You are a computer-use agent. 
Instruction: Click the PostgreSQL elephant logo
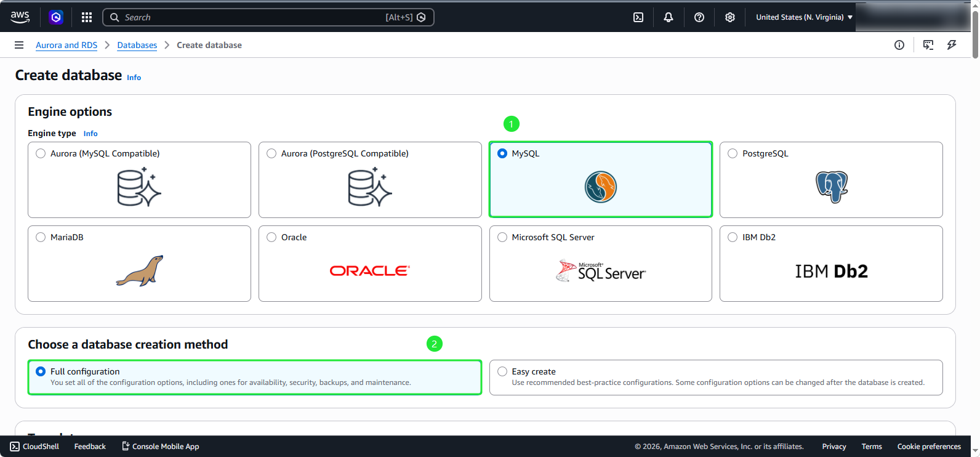click(832, 187)
